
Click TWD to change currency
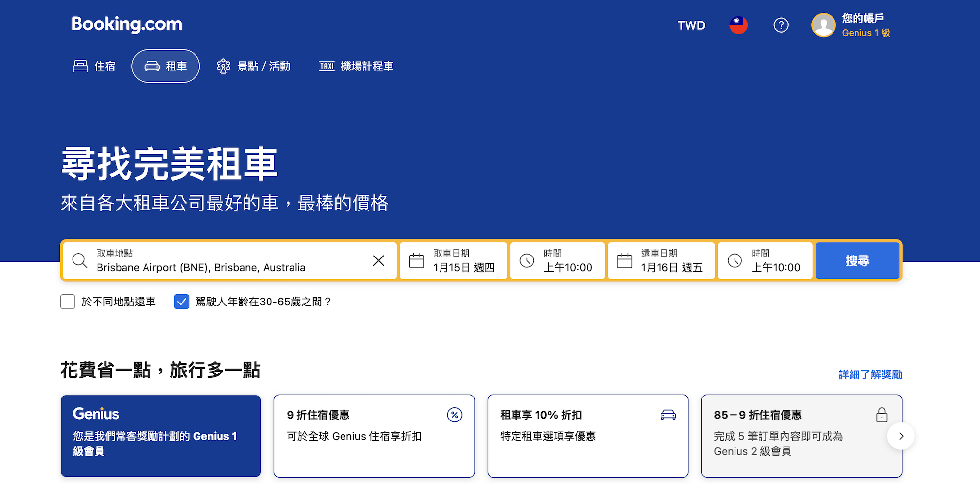[x=691, y=25]
